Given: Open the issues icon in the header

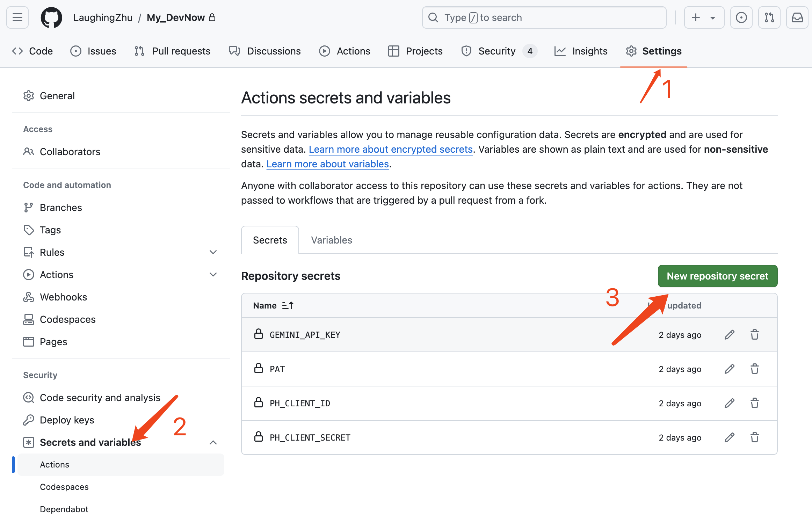Looking at the screenshot, I should 741,17.
